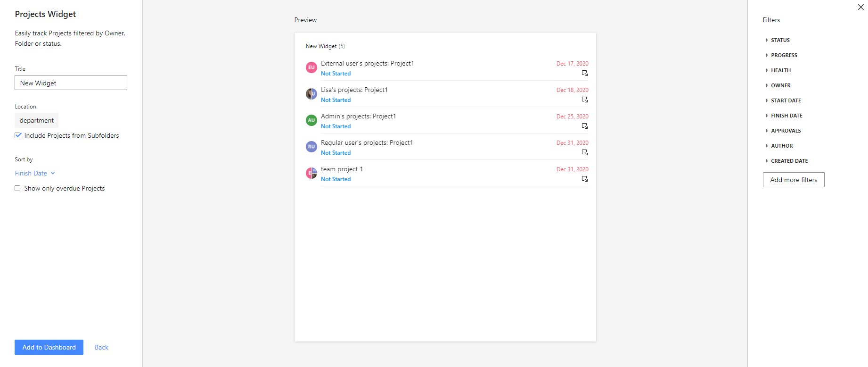Expand the FINISH DATE filter
This screenshot has height=367, width=868.
[x=786, y=116]
